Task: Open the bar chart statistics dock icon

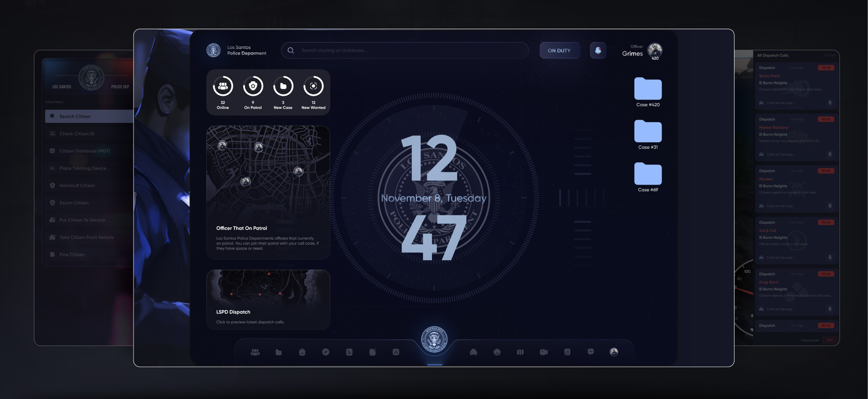Action: (396, 352)
